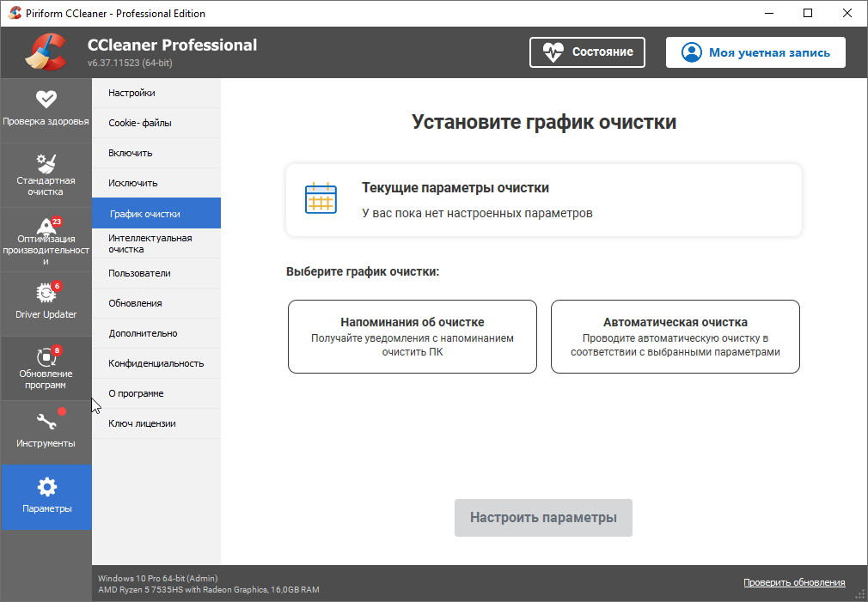
Task: Click the calendar icon in current settings
Action: tap(321, 198)
